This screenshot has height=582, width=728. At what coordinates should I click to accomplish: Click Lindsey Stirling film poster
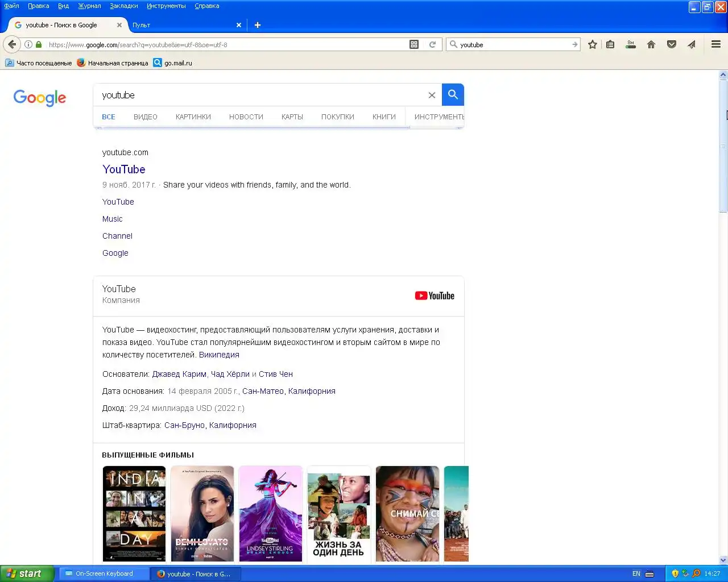(x=271, y=514)
